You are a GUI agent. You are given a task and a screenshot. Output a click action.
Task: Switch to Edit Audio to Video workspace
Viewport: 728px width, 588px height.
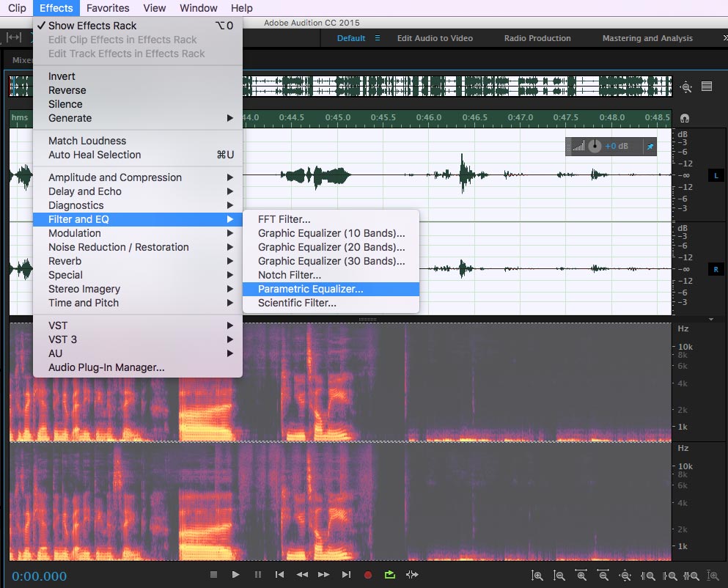coord(435,38)
